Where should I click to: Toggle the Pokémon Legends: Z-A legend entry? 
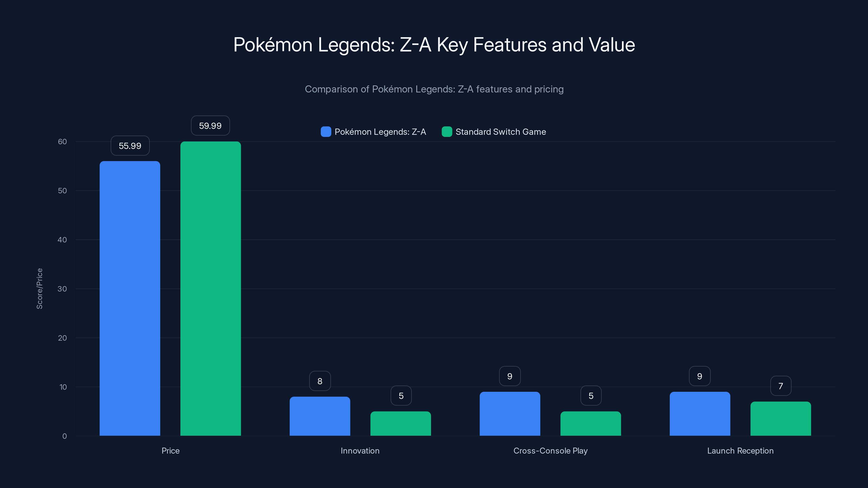pos(373,132)
